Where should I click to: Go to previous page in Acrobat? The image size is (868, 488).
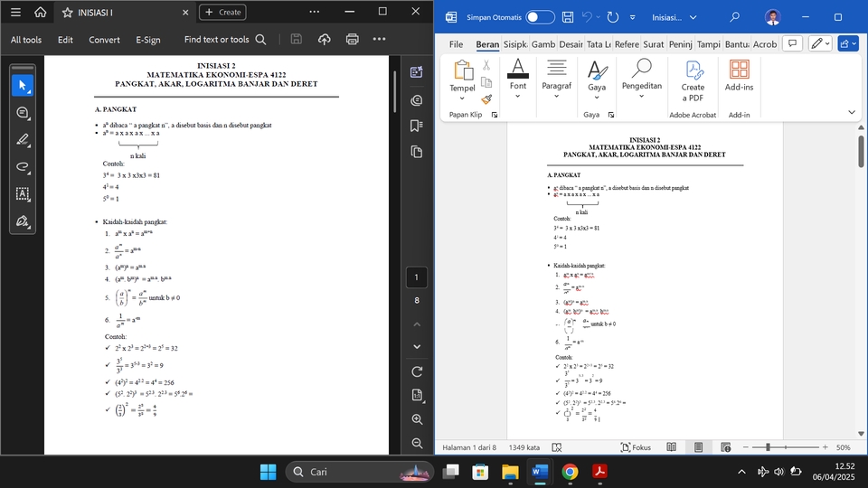(417, 324)
